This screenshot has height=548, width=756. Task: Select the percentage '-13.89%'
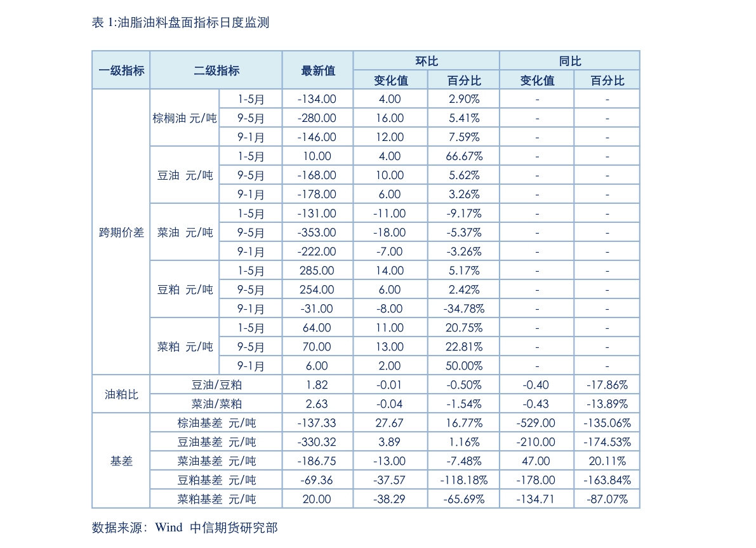[607, 404]
